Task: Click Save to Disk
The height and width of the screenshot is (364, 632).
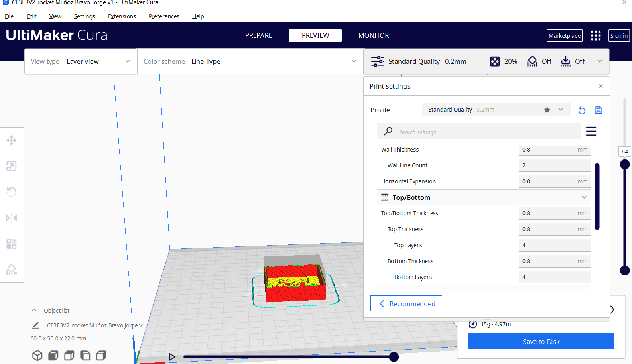Action: click(x=541, y=341)
